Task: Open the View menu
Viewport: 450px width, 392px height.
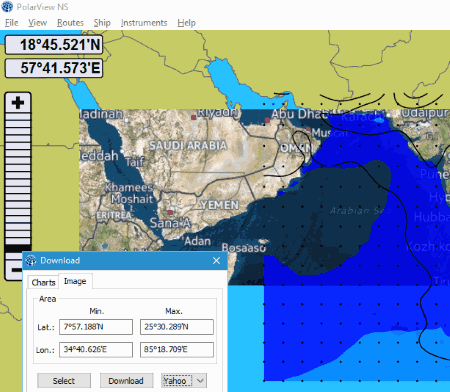Action: coord(37,23)
